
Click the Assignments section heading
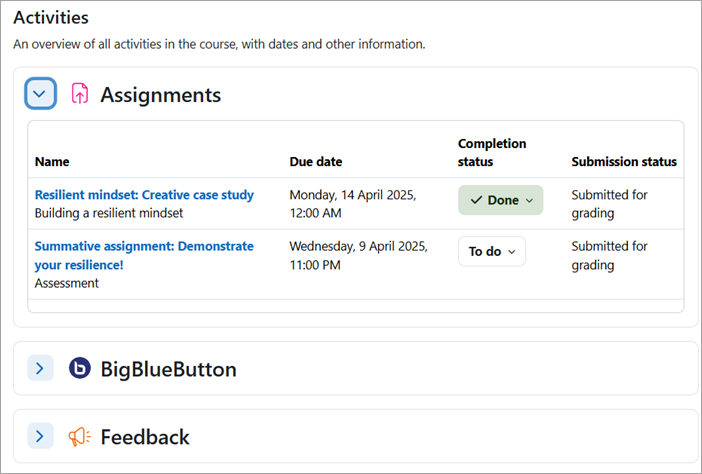(x=160, y=95)
